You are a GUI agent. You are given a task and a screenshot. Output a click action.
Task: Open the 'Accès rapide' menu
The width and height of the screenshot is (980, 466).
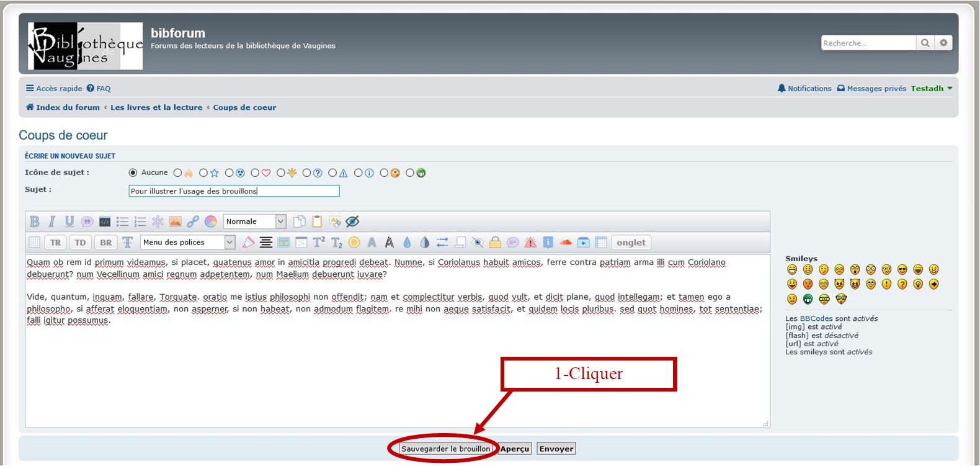coord(54,89)
